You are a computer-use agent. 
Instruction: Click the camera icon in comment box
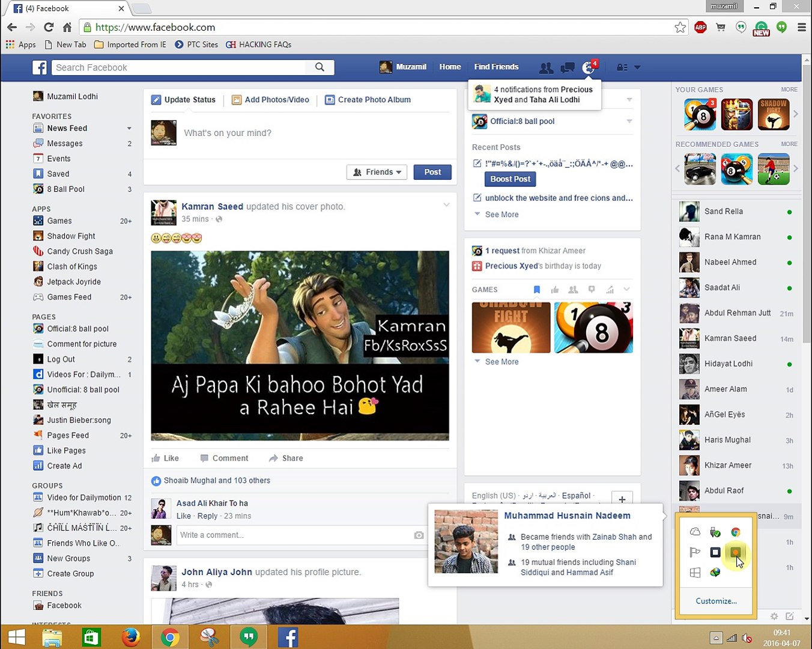(419, 535)
